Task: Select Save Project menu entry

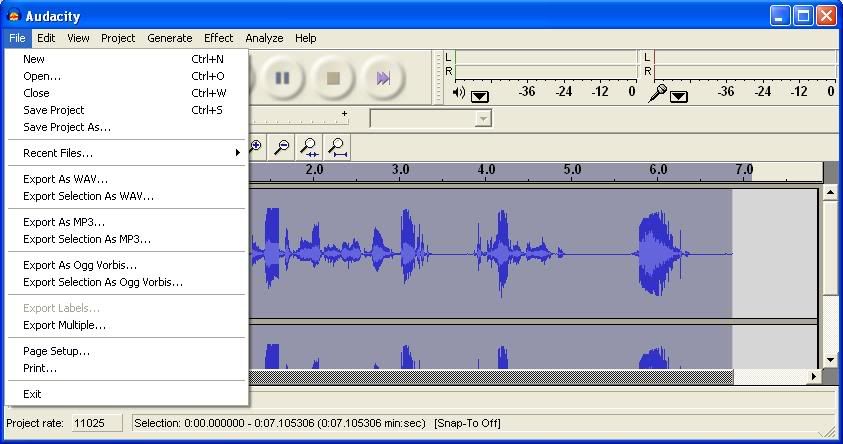Action: tap(126, 110)
